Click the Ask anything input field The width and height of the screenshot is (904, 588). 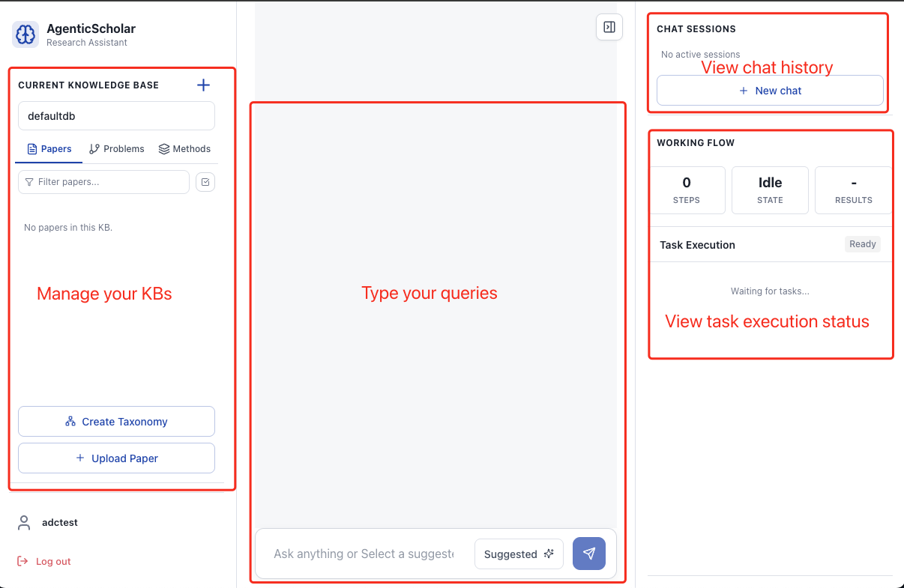click(x=364, y=554)
